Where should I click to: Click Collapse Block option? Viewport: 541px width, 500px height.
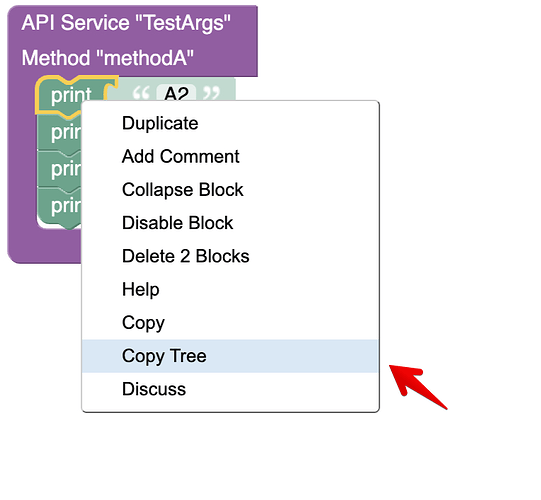pyautogui.click(x=230, y=189)
